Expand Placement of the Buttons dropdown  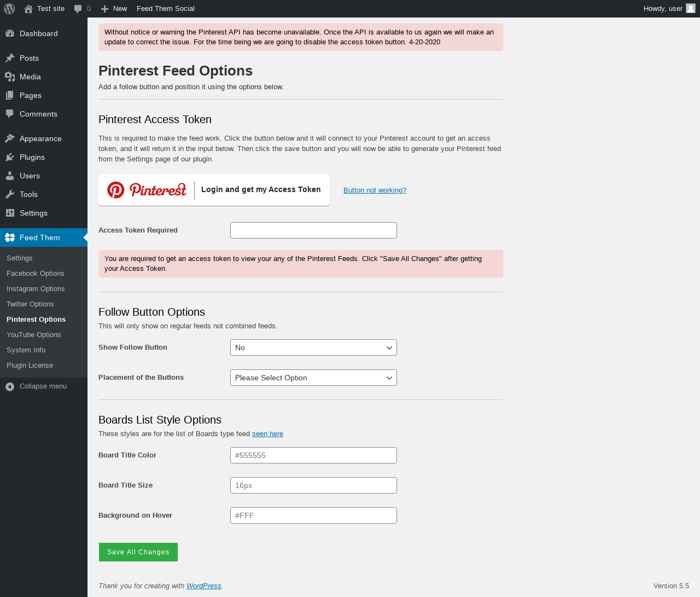(313, 378)
